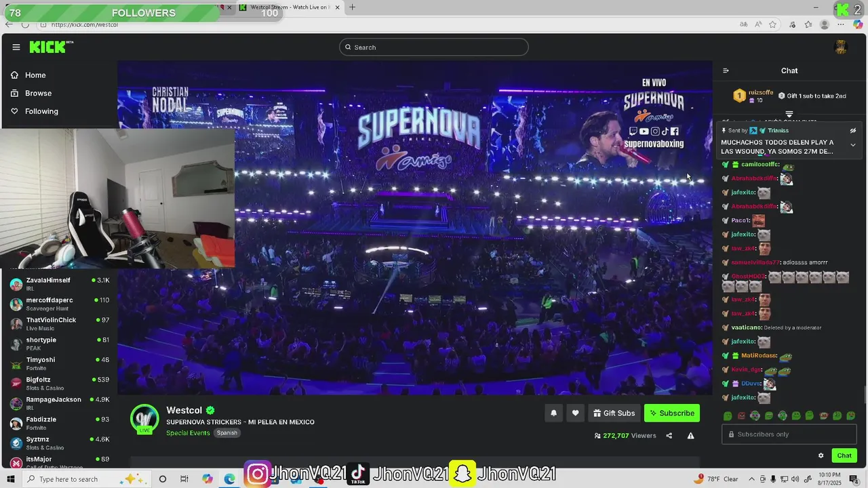
Task: Open the Special Events category link
Action: pyautogui.click(x=188, y=433)
